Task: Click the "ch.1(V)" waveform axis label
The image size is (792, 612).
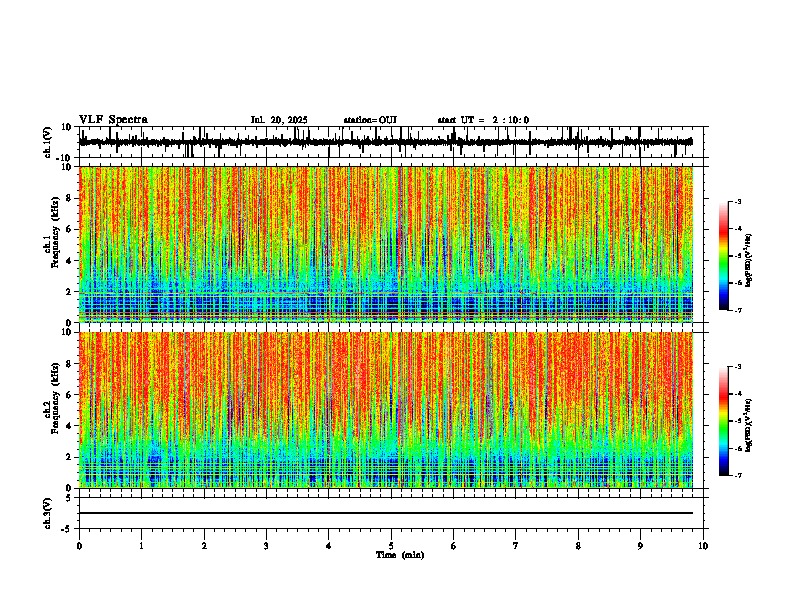Action: click(x=48, y=142)
